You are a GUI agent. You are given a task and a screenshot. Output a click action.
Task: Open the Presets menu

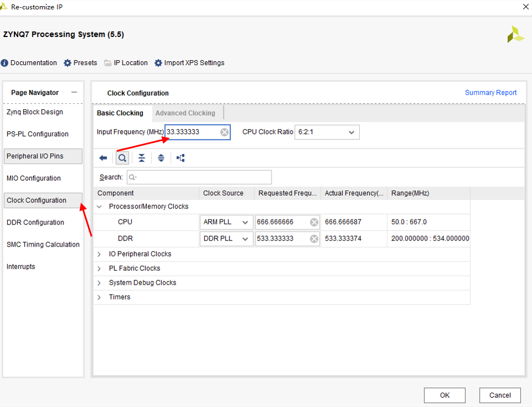[x=81, y=63]
